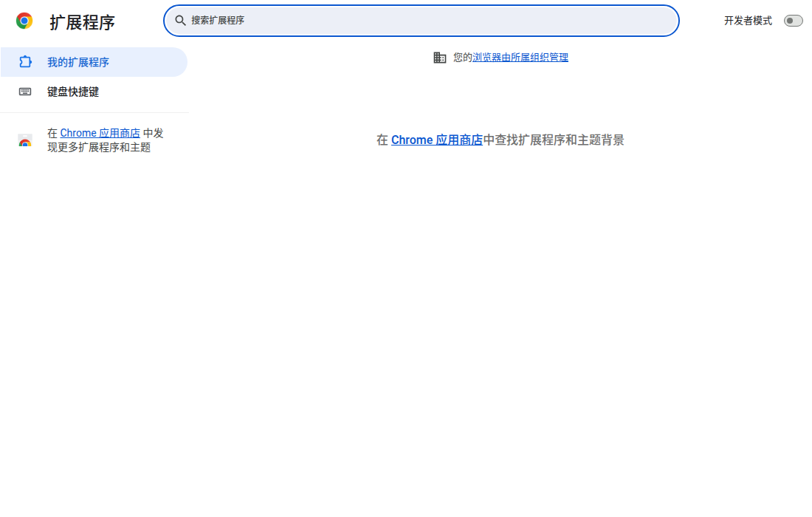Viewport: 812px width, 517px height.
Task: Click the magnifier icon in the search bar
Action: (180, 20)
